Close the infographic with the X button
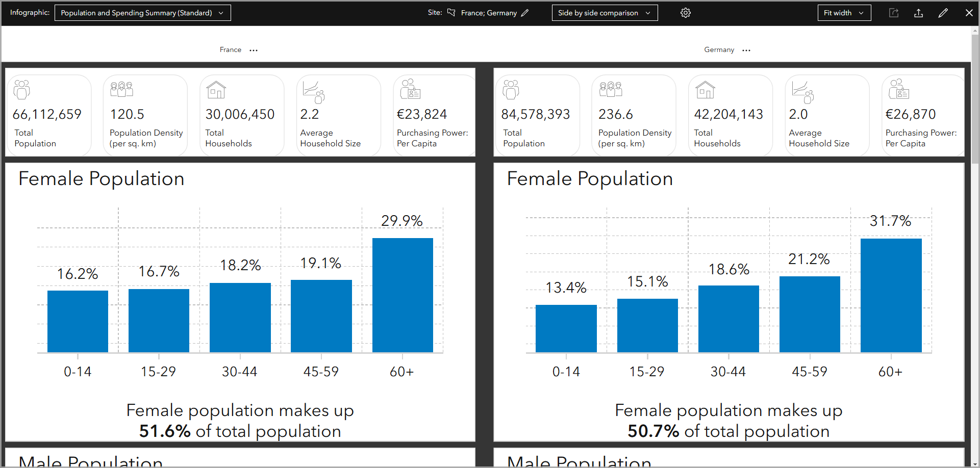The height and width of the screenshot is (468, 980). point(969,13)
